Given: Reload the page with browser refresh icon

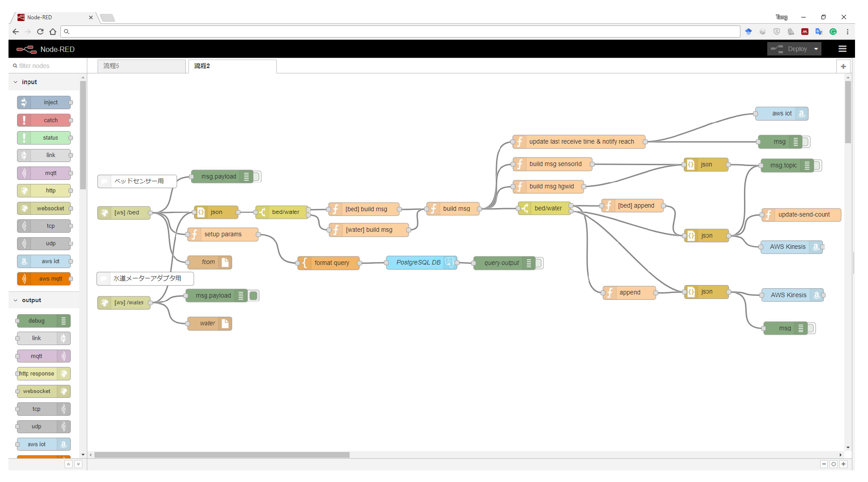Looking at the screenshot, I should pos(40,32).
